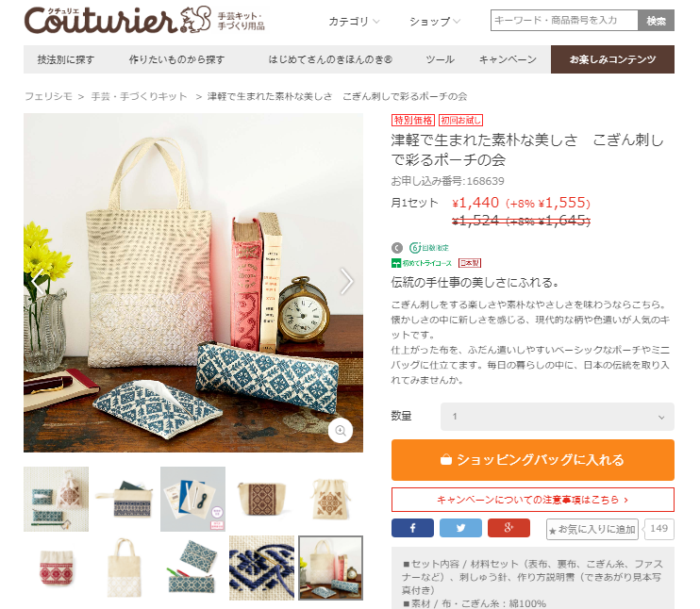Click the お気に入りに追加 favorite button

pos(592,530)
